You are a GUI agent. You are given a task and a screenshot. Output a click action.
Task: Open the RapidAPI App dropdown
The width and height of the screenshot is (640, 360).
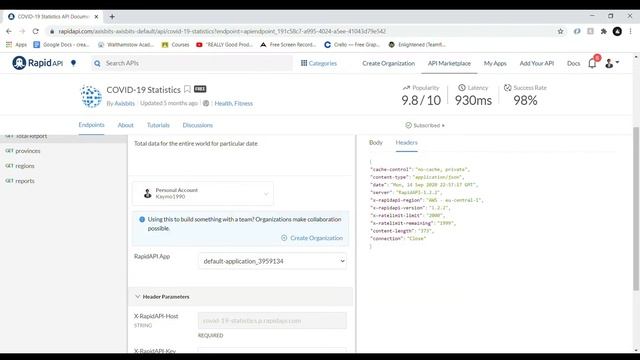[272, 261]
